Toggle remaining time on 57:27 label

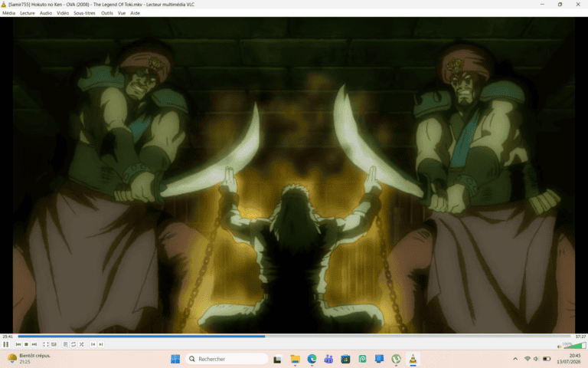coord(580,337)
